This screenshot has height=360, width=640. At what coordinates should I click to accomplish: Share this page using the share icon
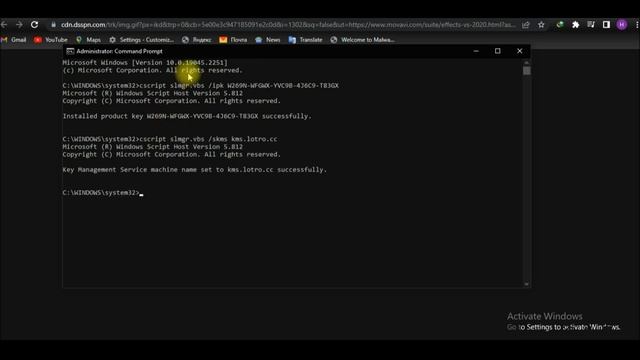point(526,25)
